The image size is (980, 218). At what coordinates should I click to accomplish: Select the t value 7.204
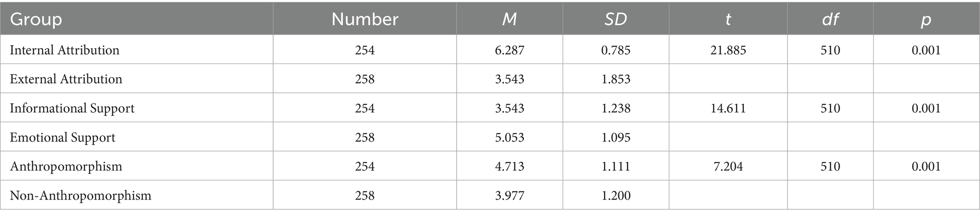pos(728,166)
